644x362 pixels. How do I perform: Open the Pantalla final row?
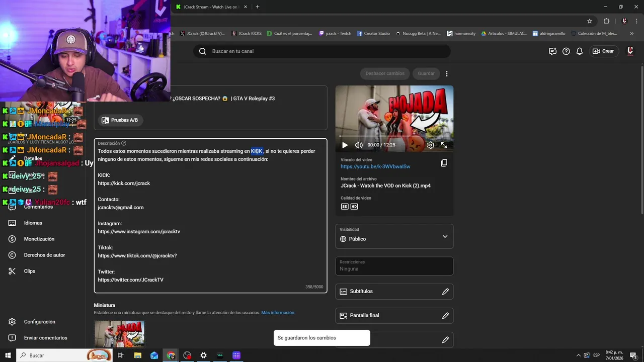(x=394, y=316)
